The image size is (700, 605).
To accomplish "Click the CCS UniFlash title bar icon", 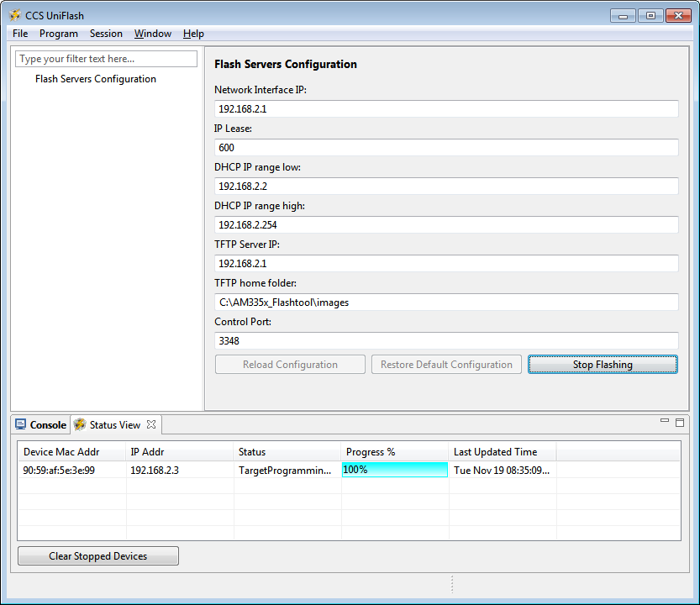I will (x=14, y=15).
